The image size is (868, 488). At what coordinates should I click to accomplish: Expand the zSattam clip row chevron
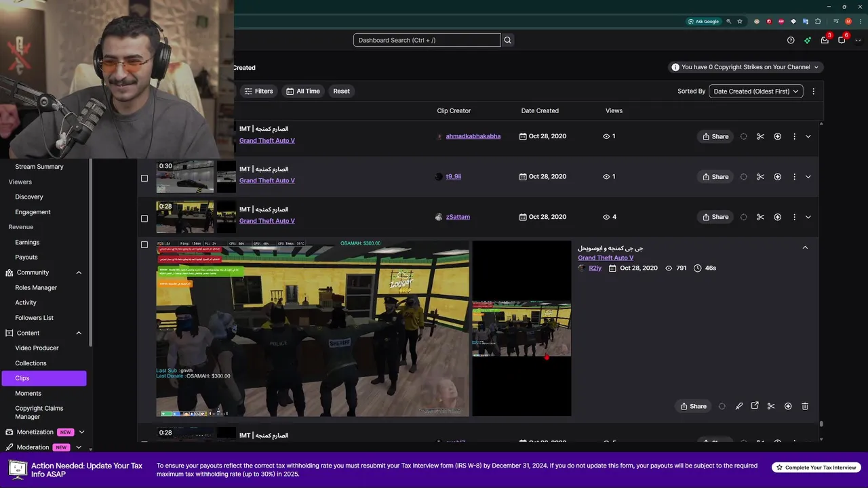pyautogui.click(x=808, y=217)
